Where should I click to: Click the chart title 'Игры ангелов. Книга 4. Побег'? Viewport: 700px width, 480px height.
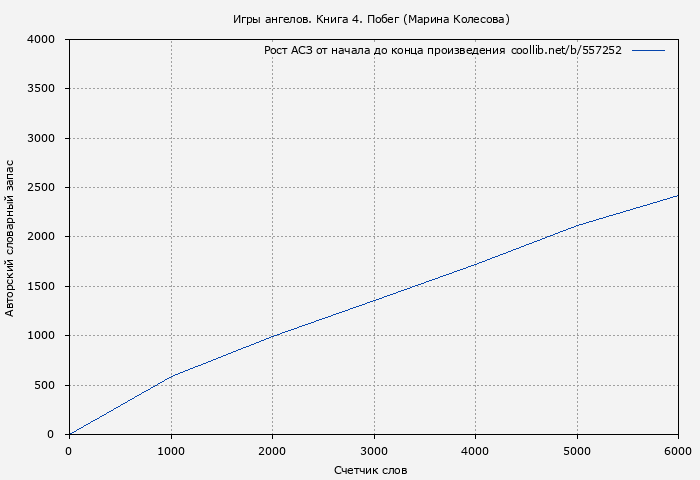click(x=371, y=19)
